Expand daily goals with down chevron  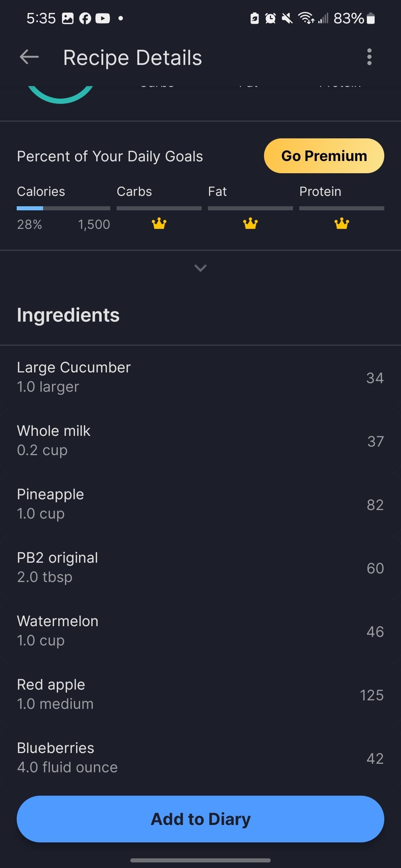200,268
